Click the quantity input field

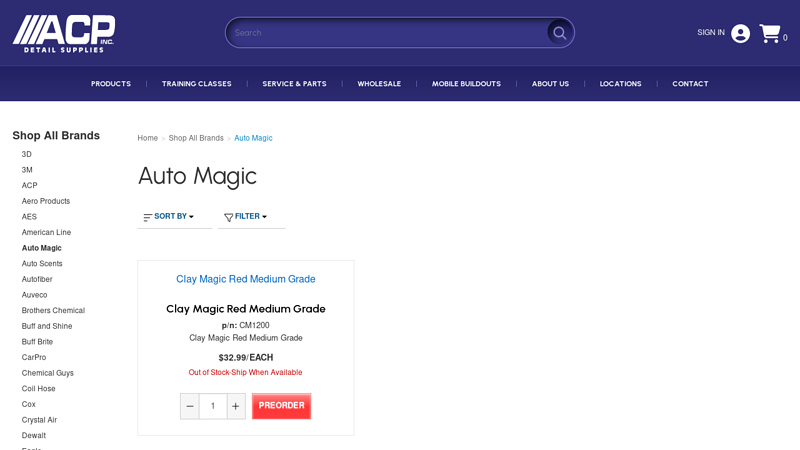click(x=213, y=406)
